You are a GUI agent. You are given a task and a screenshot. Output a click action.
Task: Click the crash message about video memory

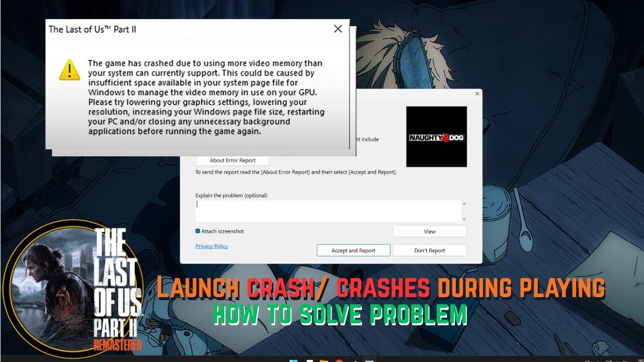coord(206,98)
